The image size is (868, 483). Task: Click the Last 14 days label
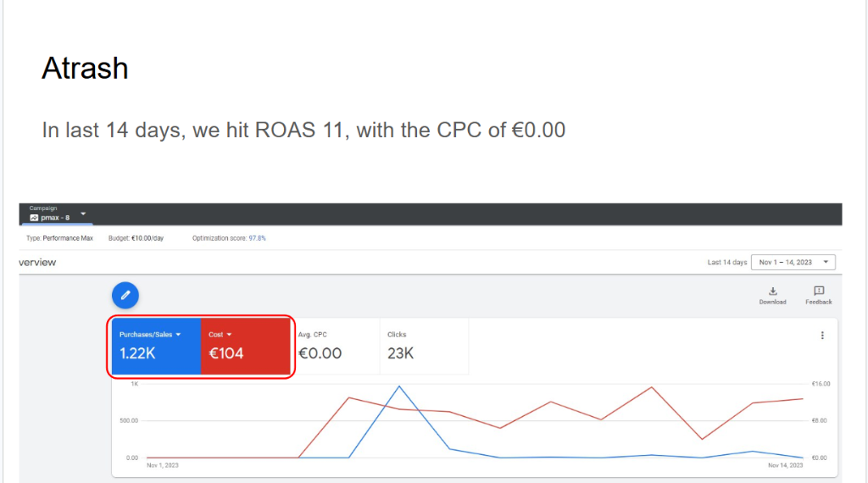[726, 262]
